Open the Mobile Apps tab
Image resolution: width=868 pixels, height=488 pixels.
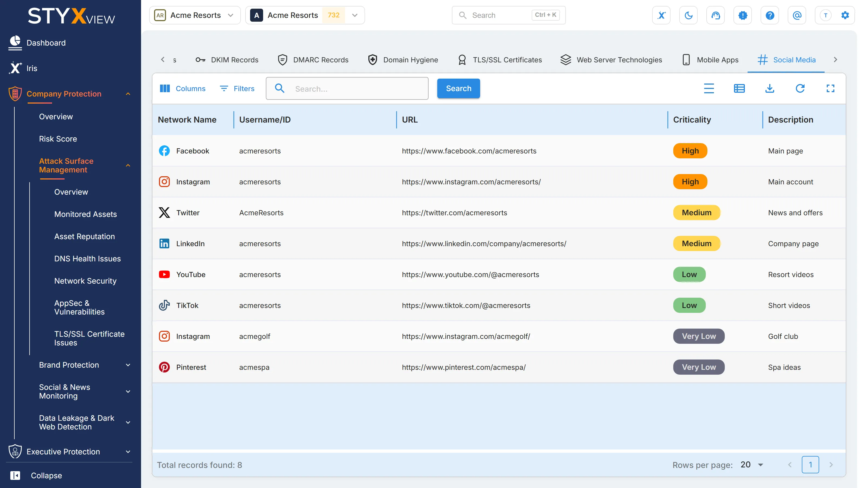[x=710, y=60]
